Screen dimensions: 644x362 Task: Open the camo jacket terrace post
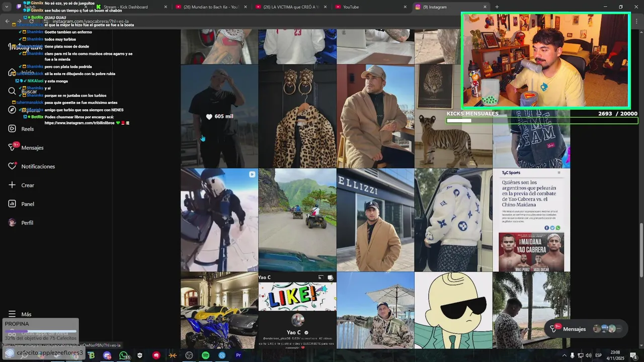[375, 310]
